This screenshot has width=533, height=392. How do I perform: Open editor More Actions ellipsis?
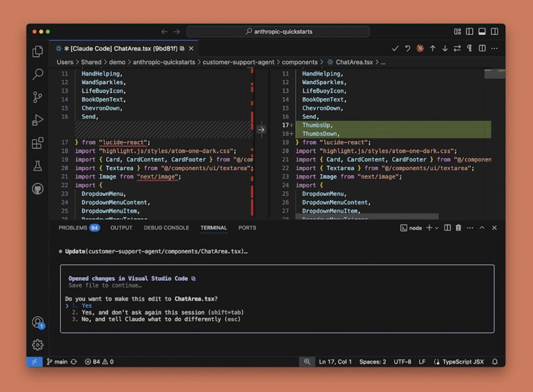point(494,48)
